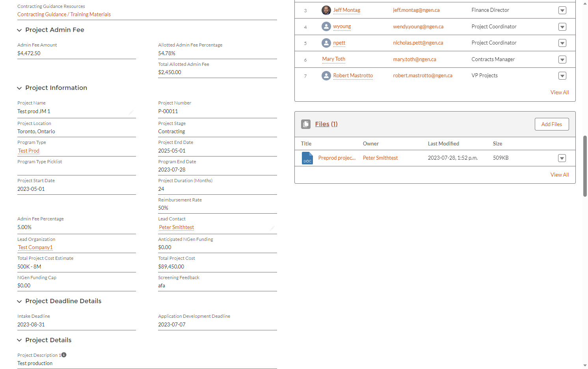
Task: Click Jeff Montag's profile photo
Action: point(326,10)
